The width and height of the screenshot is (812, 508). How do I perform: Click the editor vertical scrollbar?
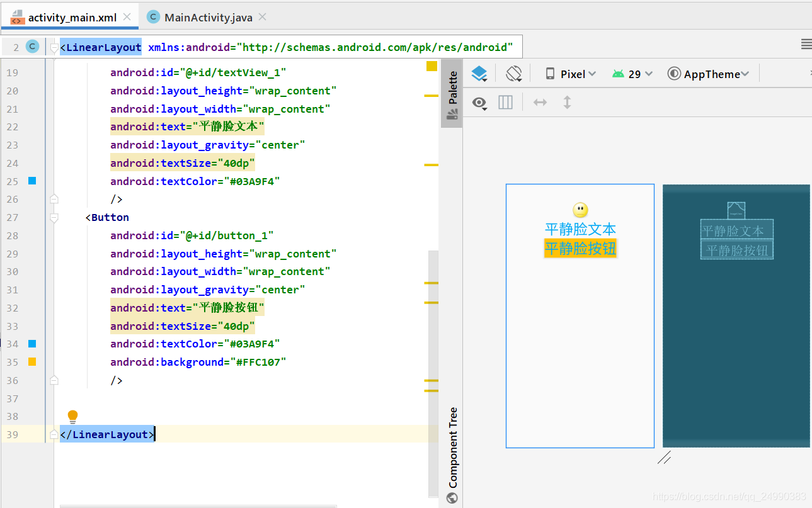tap(433, 373)
